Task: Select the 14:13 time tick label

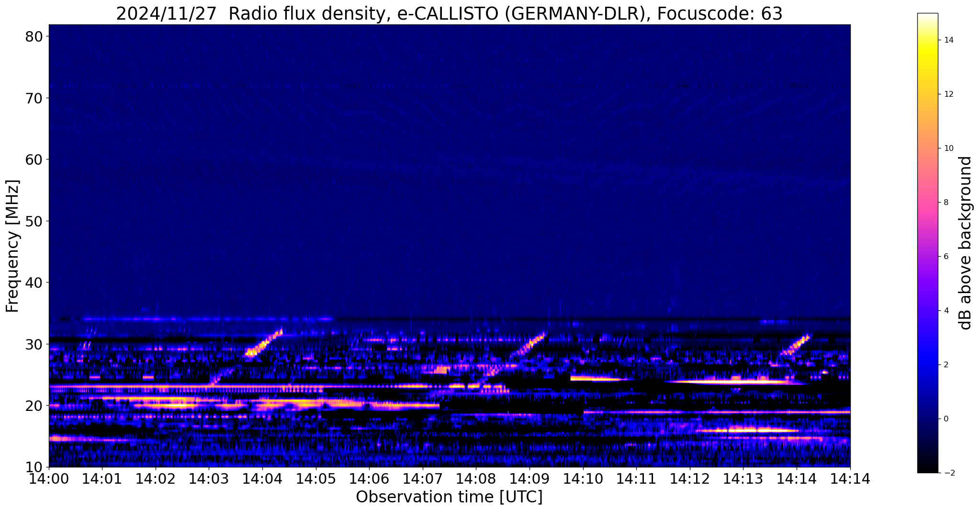Action: tap(743, 478)
